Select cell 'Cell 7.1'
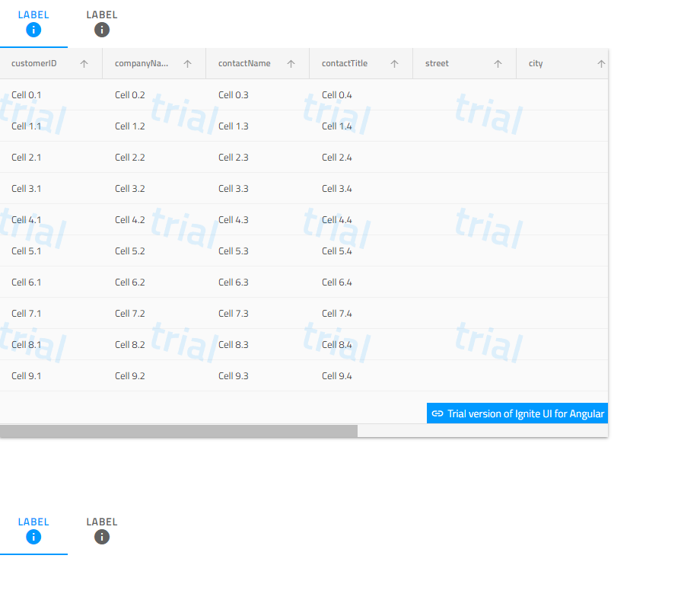The height and width of the screenshot is (616, 700). pos(51,314)
